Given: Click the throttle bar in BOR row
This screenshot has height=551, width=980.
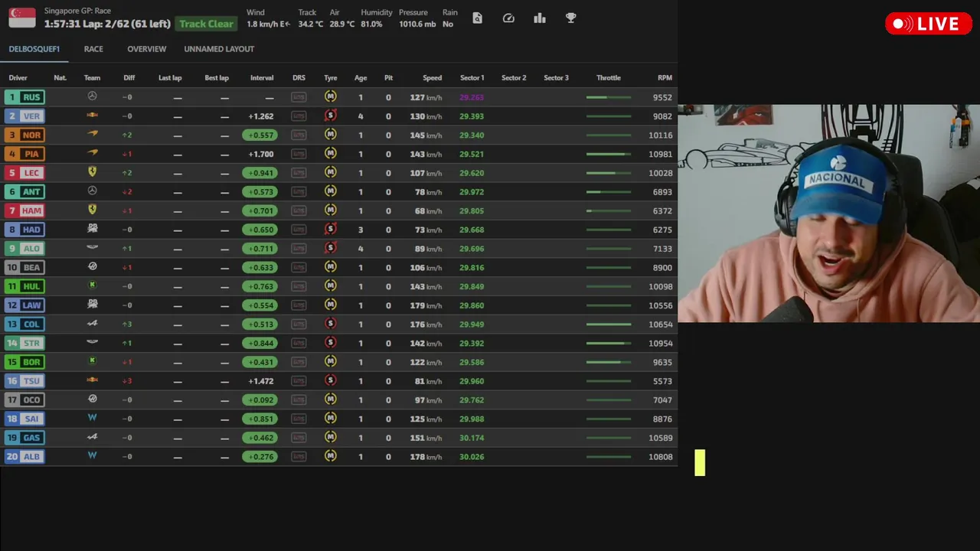Looking at the screenshot, I should 609,362.
